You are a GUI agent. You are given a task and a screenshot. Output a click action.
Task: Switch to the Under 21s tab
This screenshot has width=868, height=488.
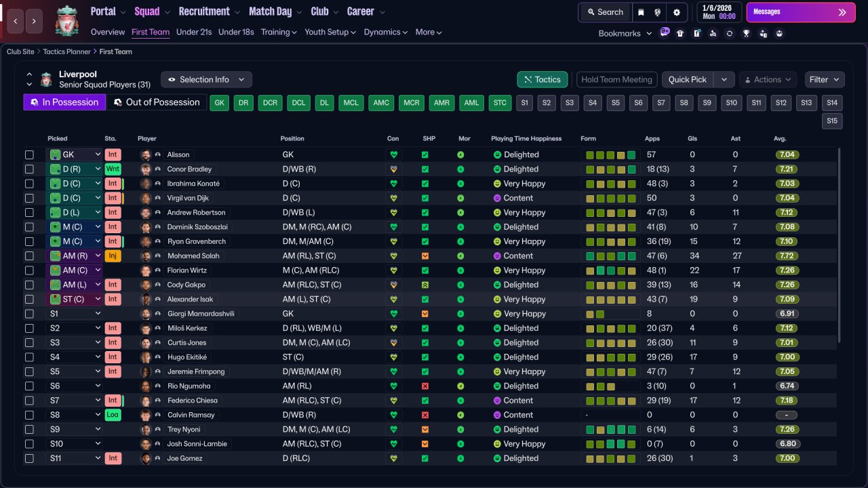(194, 32)
